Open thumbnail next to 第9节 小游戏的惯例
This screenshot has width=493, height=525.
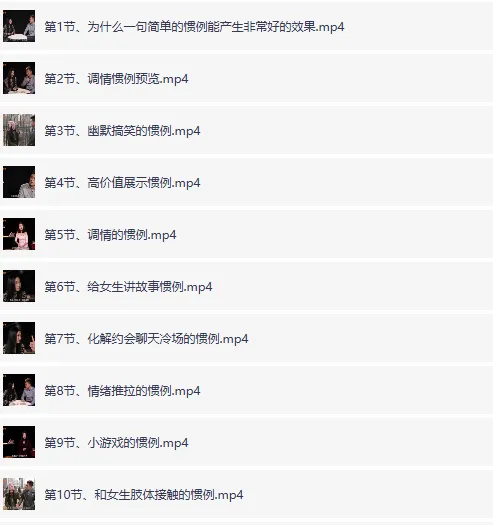click(x=19, y=442)
